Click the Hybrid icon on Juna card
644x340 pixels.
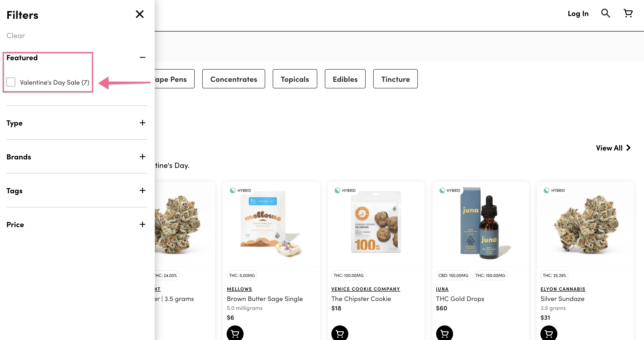[x=442, y=190]
